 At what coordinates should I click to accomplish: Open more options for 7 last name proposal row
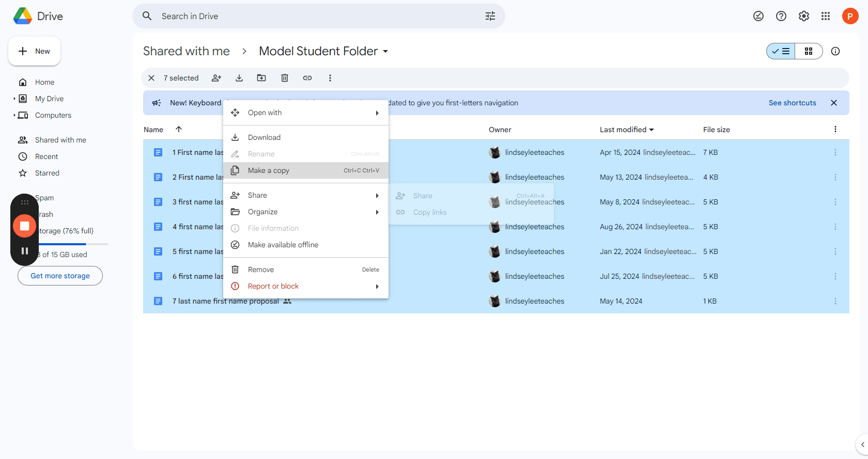click(x=835, y=301)
